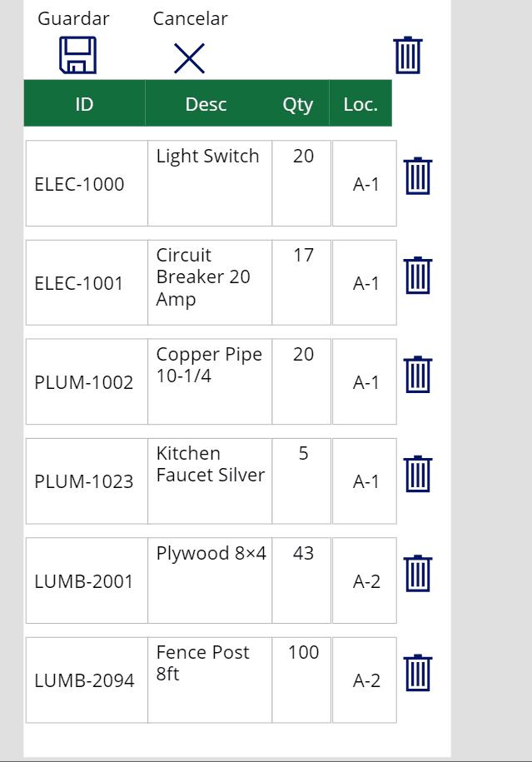Viewport: 532px width, 762px height.
Task: Remove the PLUM-1002 row via trash icon
Action: [x=418, y=375]
